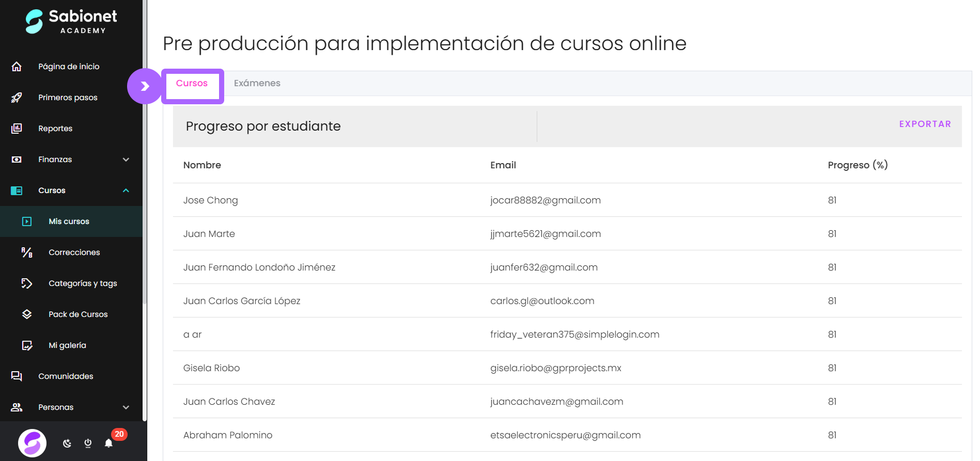Open Primeros pasos rocket icon
The image size is (980, 461).
click(17, 98)
